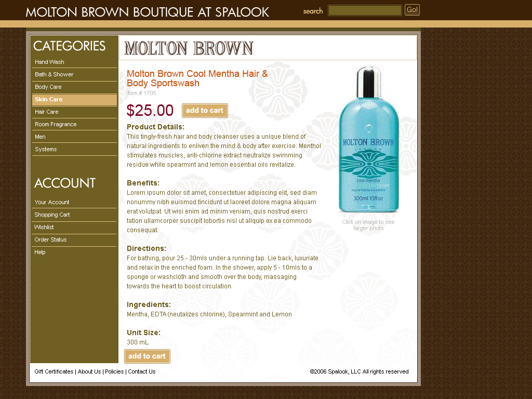Go to the Hair Care category

[x=46, y=112]
